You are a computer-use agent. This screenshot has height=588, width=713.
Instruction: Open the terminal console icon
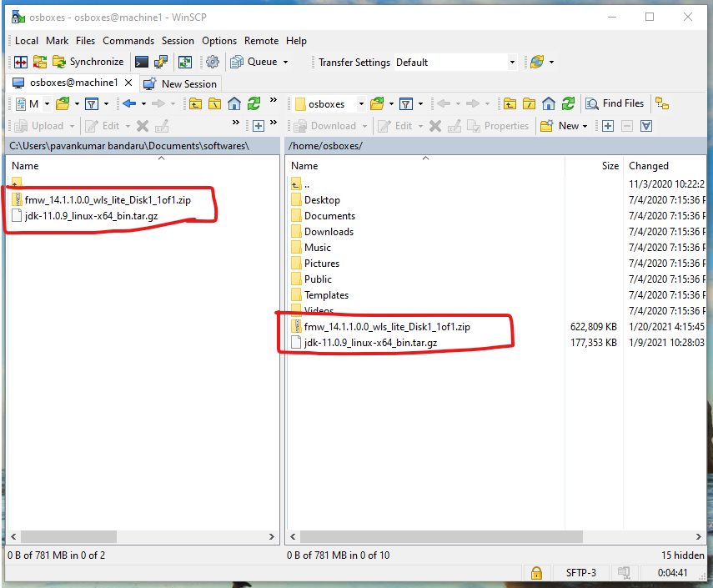(x=142, y=62)
